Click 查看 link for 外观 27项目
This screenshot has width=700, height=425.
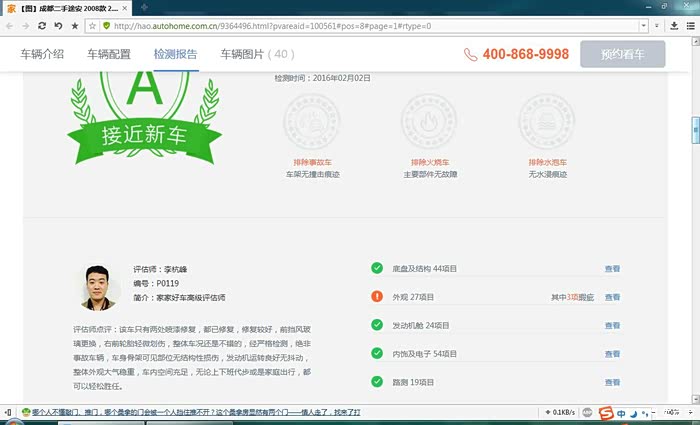pos(612,298)
